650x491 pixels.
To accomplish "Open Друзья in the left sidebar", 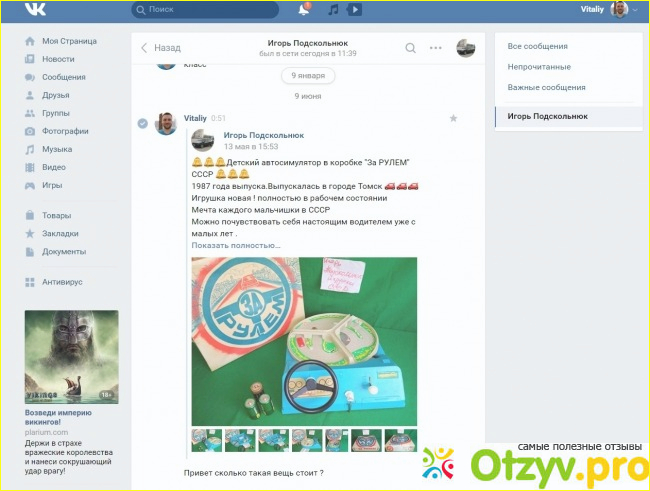I will click(x=55, y=95).
